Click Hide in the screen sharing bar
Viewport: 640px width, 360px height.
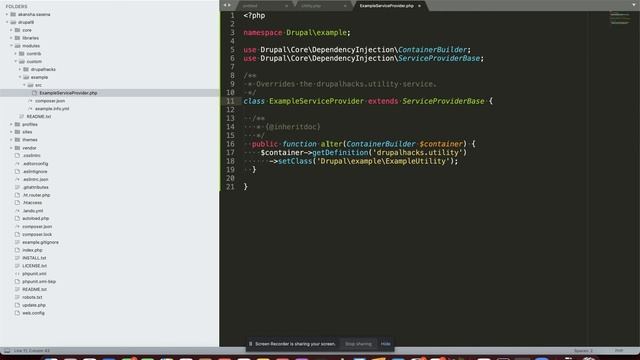point(386,344)
